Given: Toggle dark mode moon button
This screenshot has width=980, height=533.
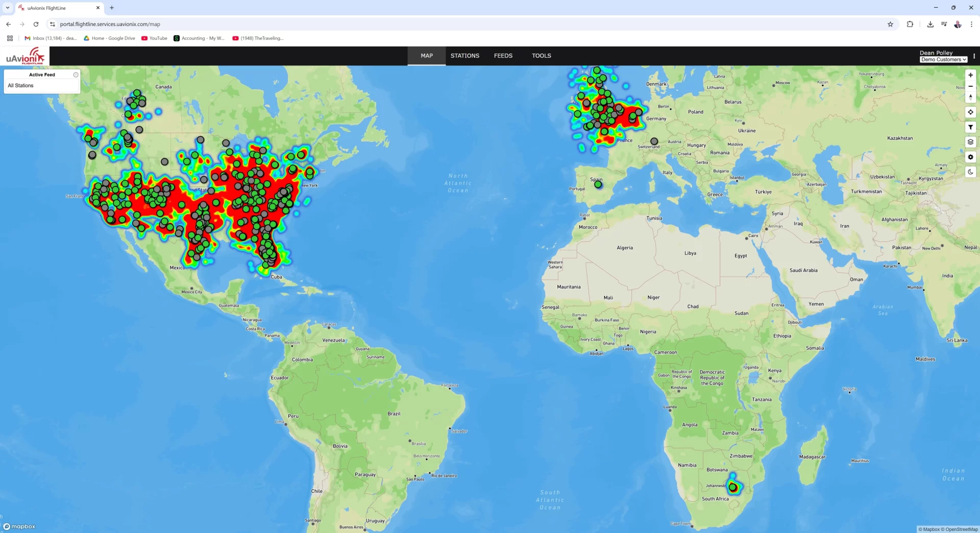Looking at the screenshot, I should coord(970,172).
